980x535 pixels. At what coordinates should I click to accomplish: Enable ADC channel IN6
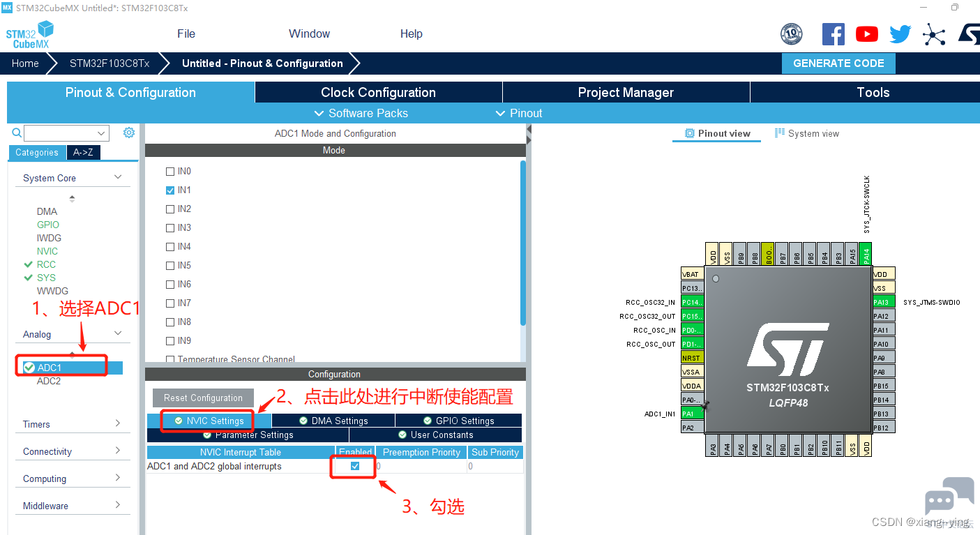pyautogui.click(x=170, y=285)
